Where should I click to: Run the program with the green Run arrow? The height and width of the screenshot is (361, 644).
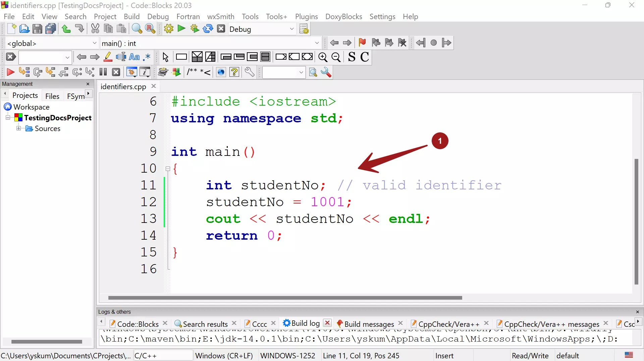(x=181, y=29)
